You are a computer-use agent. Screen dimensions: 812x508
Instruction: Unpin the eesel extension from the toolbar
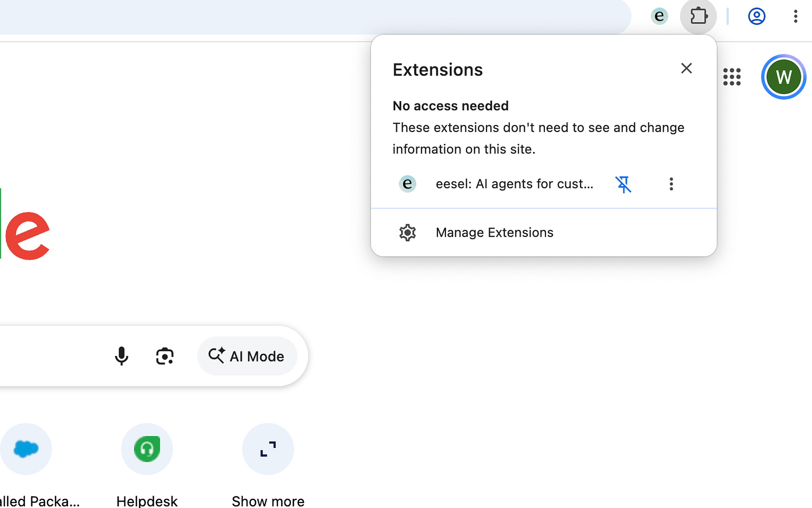point(623,184)
